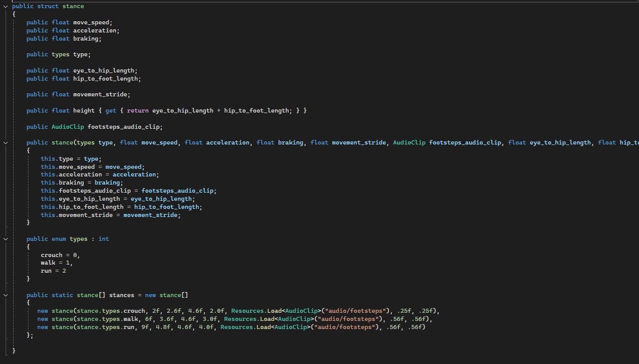This screenshot has height=364, width=639.
Task: Collapse the stance constructor fold chevron
Action: click(6, 142)
